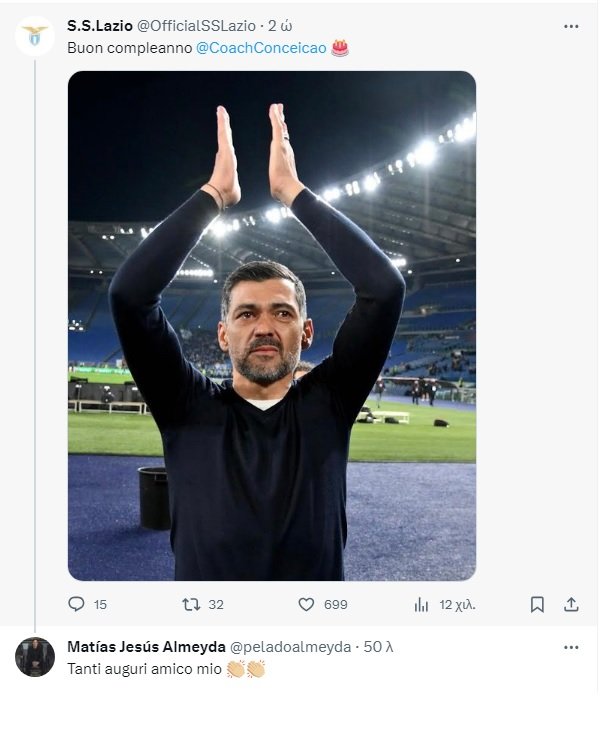Share the tweet using the upload arrow icon
The image size is (612, 732).
click(x=571, y=604)
